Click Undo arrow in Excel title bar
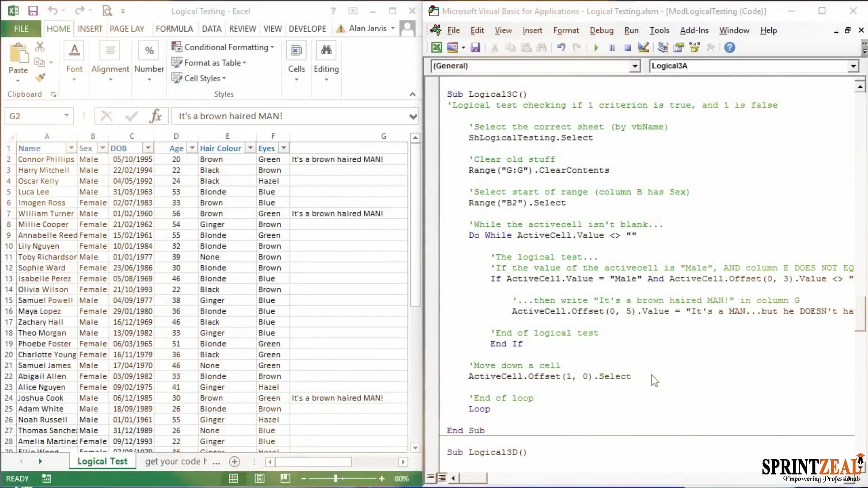The height and width of the screenshot is (488, 868). (x=53, y=11)
